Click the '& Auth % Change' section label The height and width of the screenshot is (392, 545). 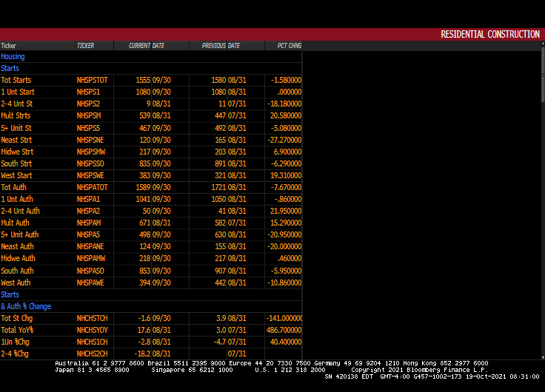coord(26,306)
